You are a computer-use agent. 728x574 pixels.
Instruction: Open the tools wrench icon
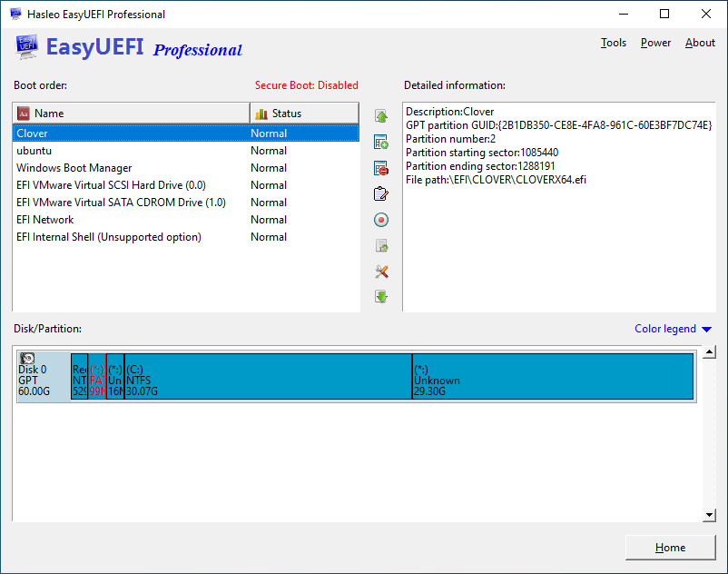381,272
